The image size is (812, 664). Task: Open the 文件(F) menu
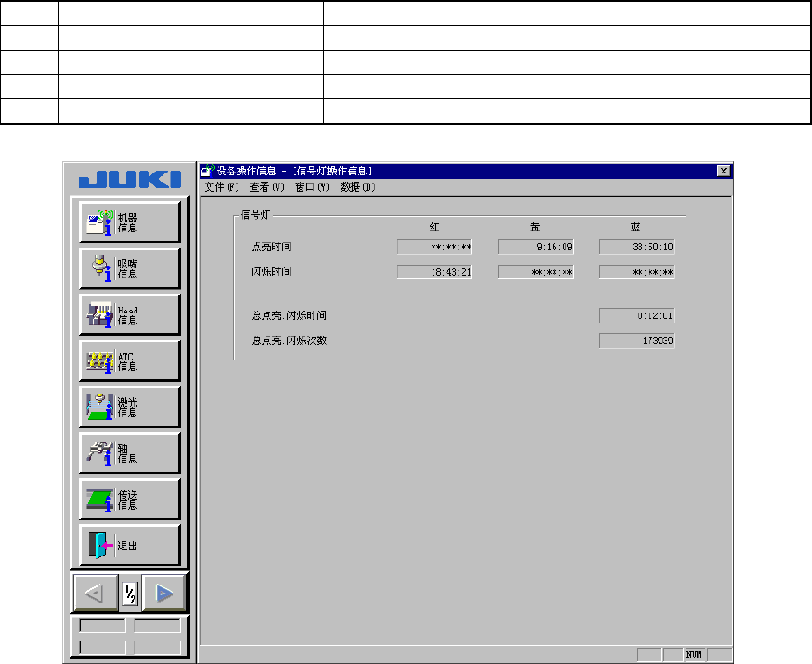(221, 188)
